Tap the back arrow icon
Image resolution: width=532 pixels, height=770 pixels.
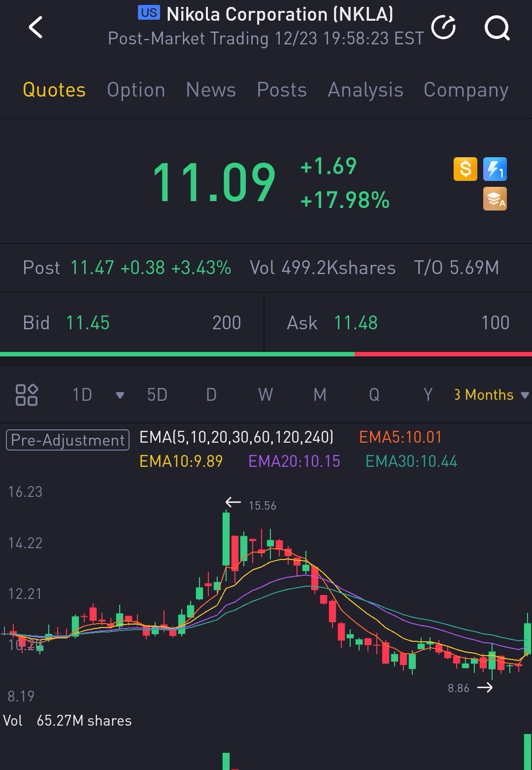(x=35, y=27)
